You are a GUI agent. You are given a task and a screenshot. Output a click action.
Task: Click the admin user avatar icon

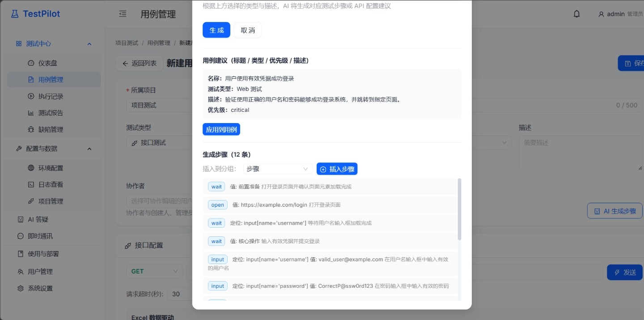[601, 14]
